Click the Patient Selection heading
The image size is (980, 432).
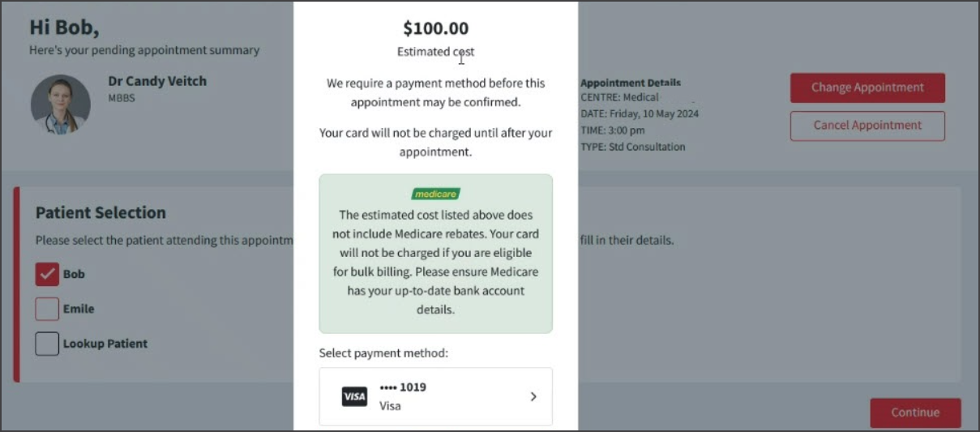[x=101, y=212]
